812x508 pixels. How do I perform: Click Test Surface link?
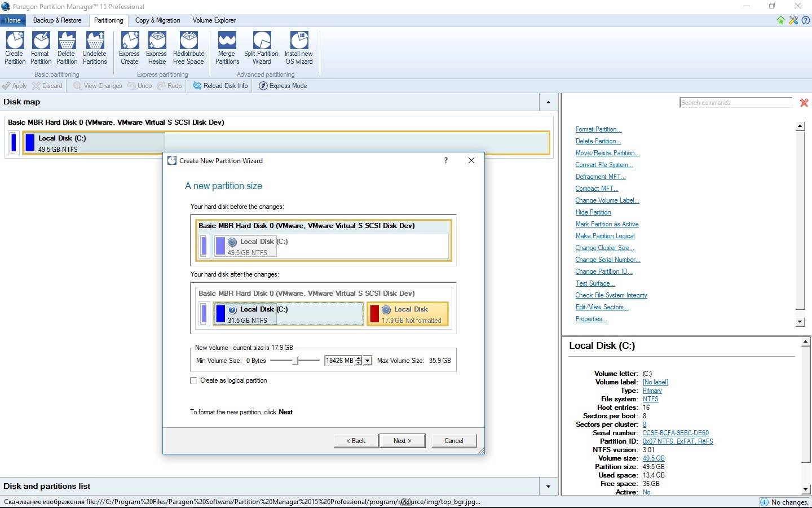[595, 283]
